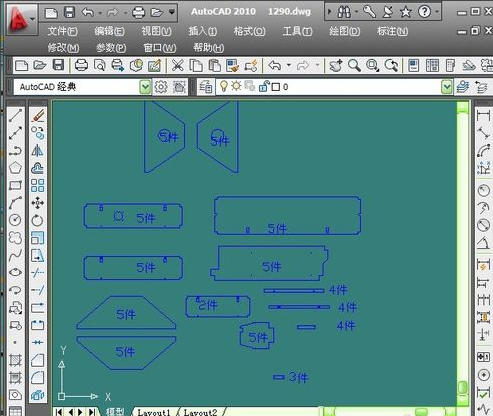The width and height of the screenshot is (493, 416).
Task: Select the Revision cloud tool
Action: point(15,238)
